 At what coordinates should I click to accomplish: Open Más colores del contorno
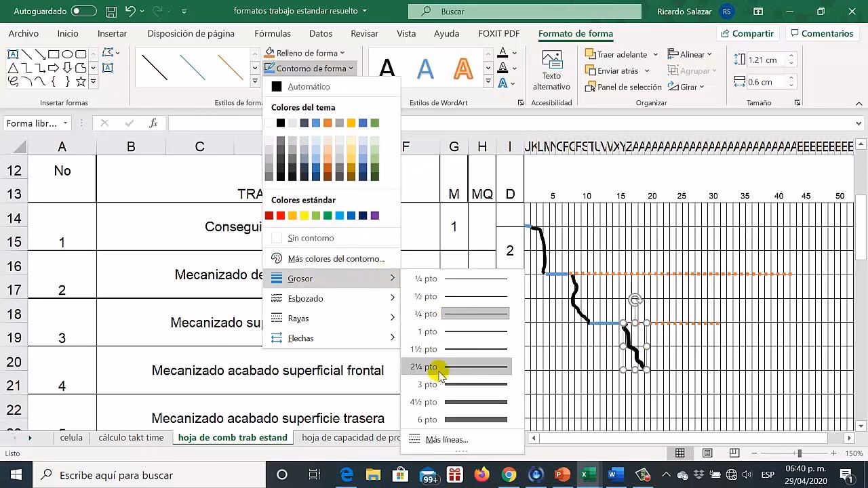click(335, 258)
